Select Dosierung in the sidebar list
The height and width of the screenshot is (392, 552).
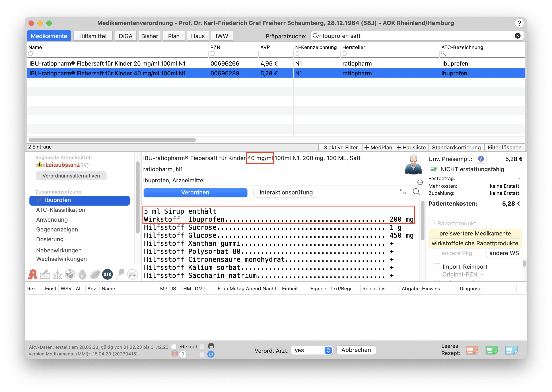[x=50, y=239]
